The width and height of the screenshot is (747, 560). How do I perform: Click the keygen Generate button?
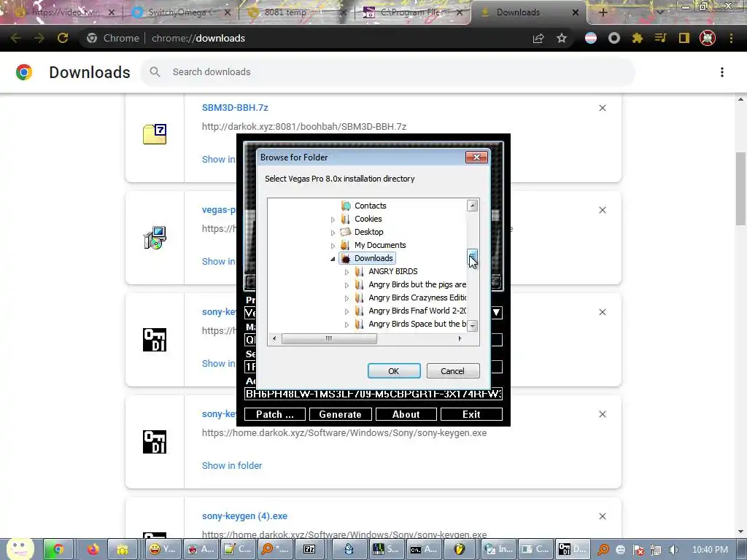click(x=340, y=414)
